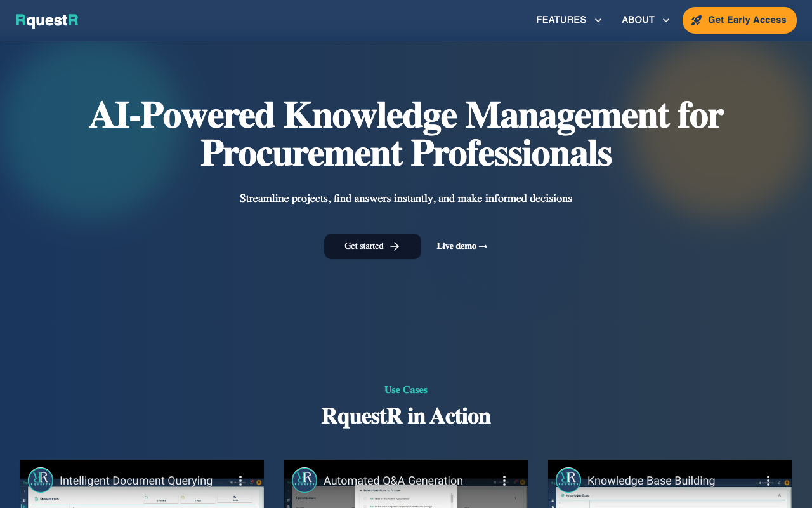
Task: Click the Get started button
Action: tap(372, 246)
